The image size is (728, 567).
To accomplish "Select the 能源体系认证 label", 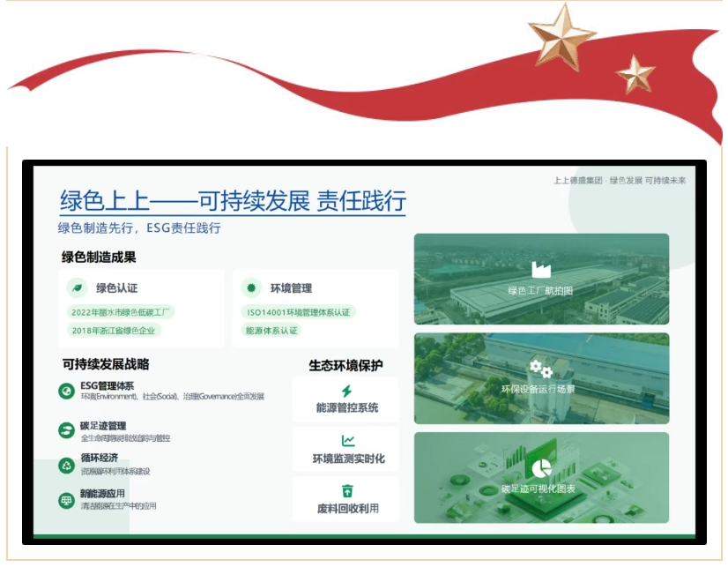I will (x=273, y=330).
